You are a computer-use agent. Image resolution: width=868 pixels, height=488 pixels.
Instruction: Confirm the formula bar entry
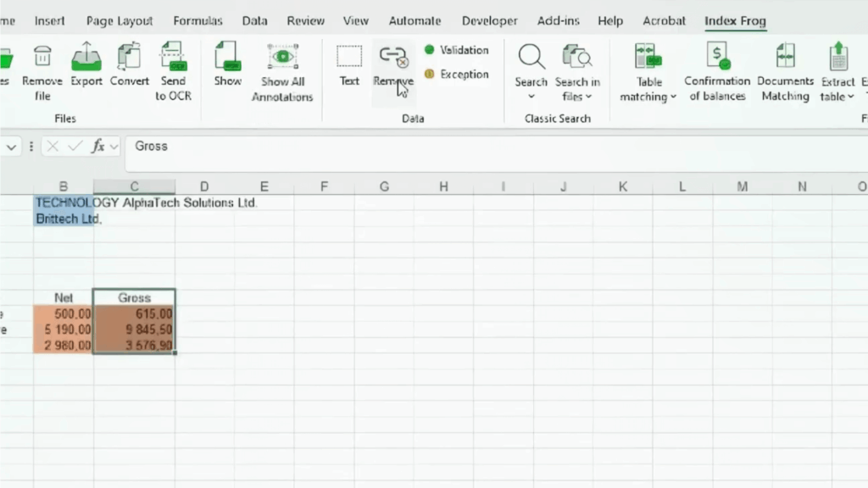pos(75,146)
